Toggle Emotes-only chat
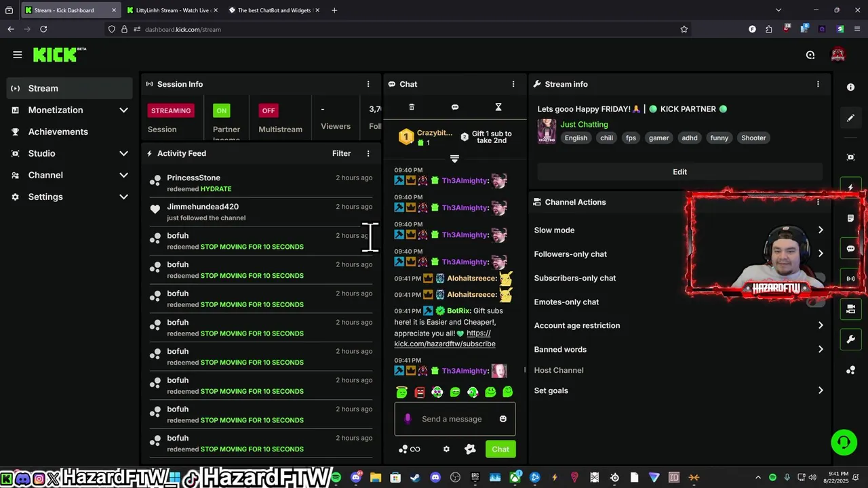Viewport: 868px width, 488px height. point(815,302)
